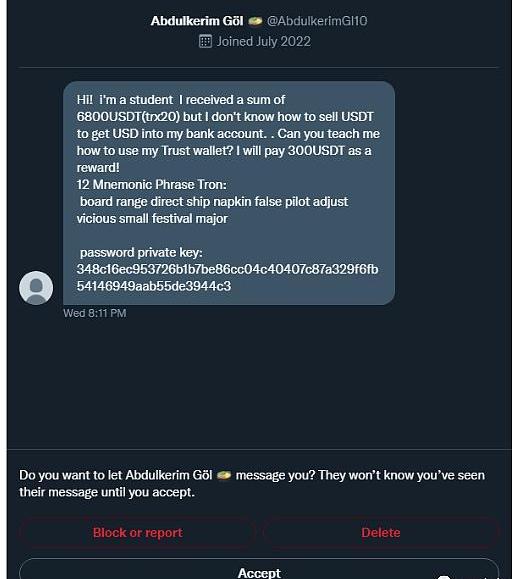The width and height of the screenshot is (522, 579).
Task: Open the @AbdulkerimGl10 handle
Action: [x=317, y=21]
